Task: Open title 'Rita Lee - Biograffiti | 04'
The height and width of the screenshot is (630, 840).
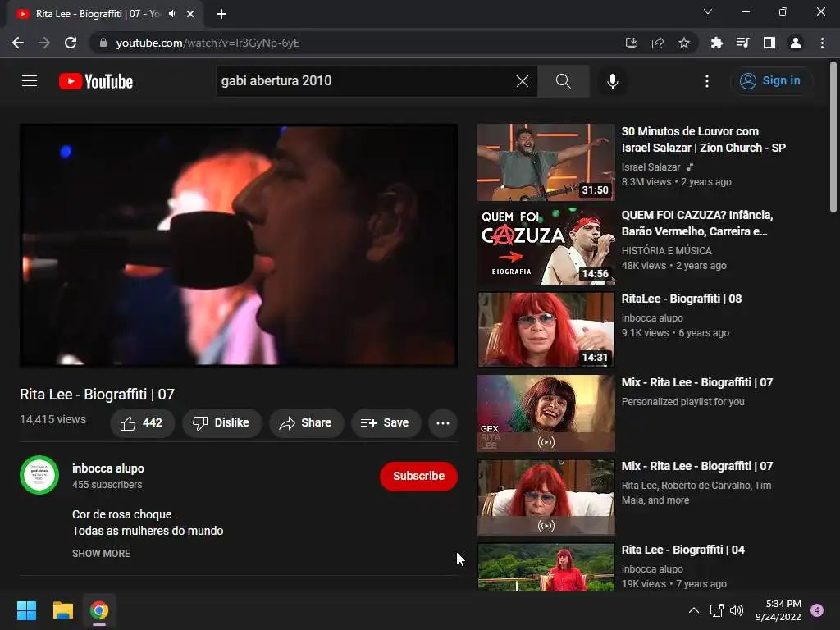Action: (x=683, y=550)
